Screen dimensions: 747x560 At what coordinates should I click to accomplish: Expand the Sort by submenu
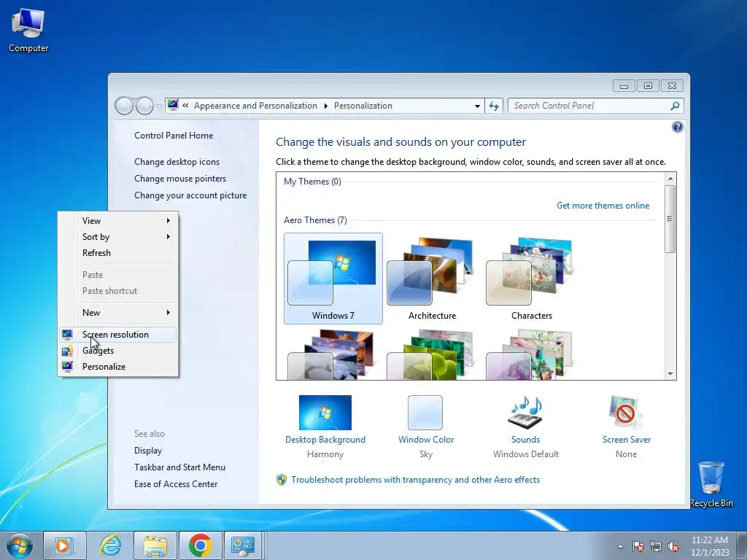point(118,237)
